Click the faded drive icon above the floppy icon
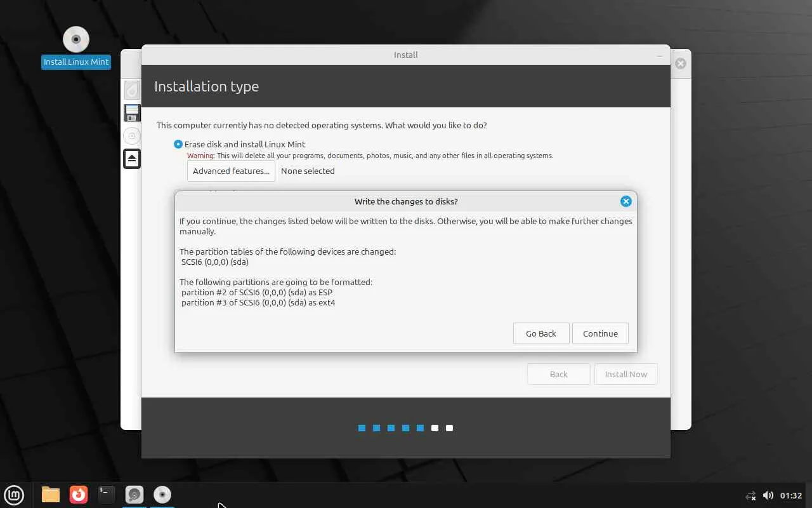Image resolution: width=812 pixels, height=508 pixels. coord(132,90)
